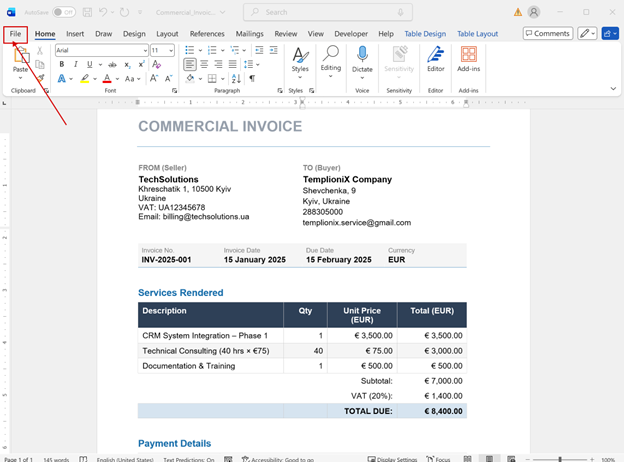The image size is (624, 462).
Task: Toggle Focus mode in status bar
Action: 438,459
